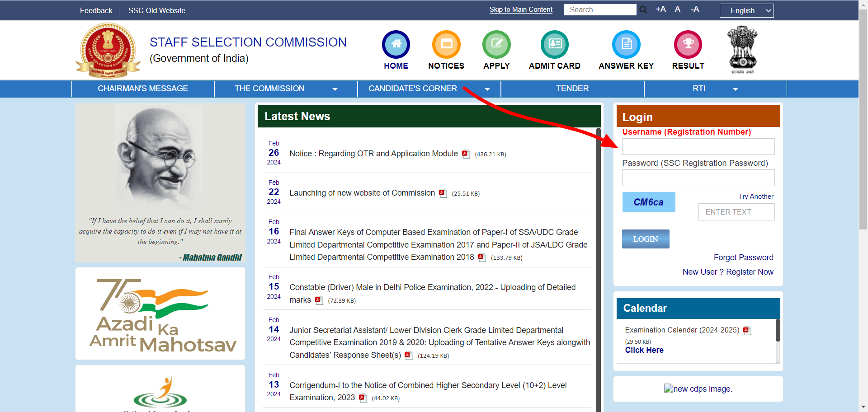Click Try Another captcha link
This screenshot has height=412, width=868.
coord(756,197)
